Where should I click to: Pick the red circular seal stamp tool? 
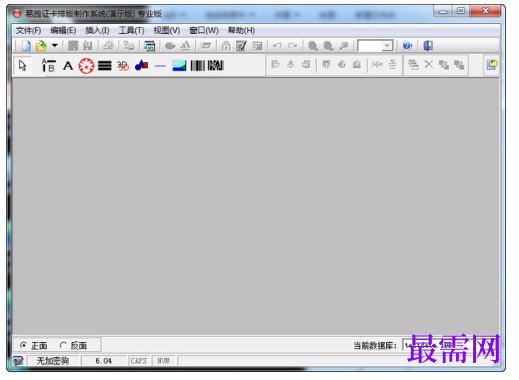click(x=86, y=66)
